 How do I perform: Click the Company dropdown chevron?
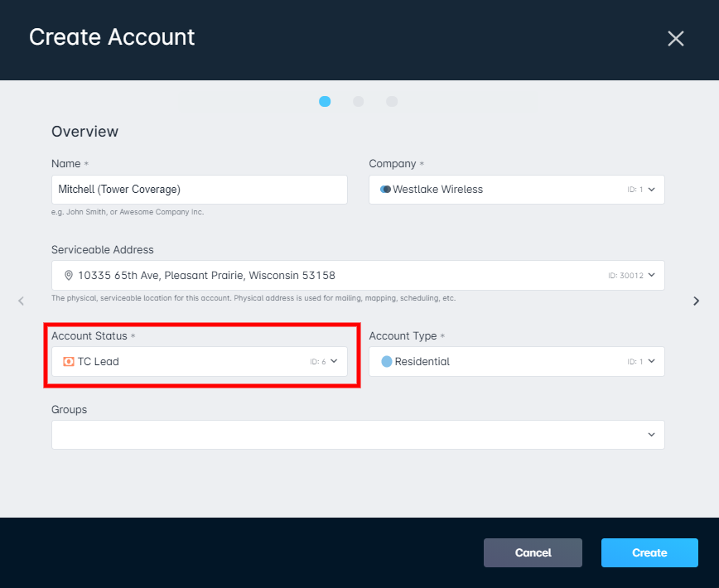pyautogui.click(x=652, y=190)
